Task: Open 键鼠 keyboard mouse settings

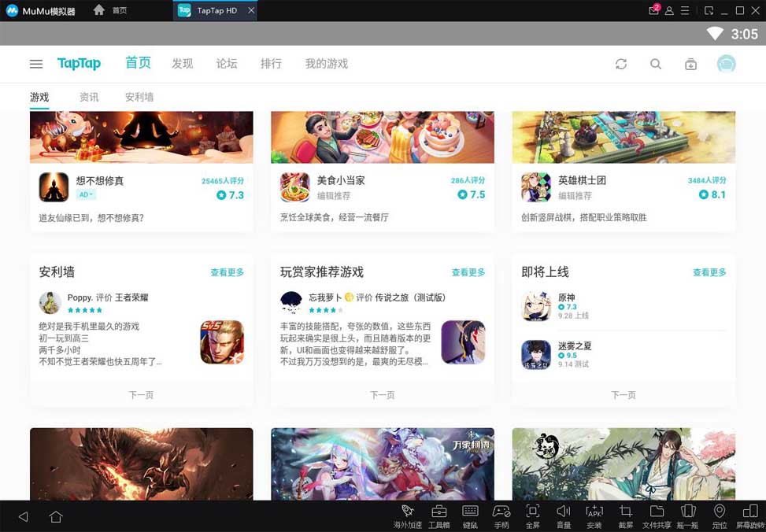Action: 470,517
